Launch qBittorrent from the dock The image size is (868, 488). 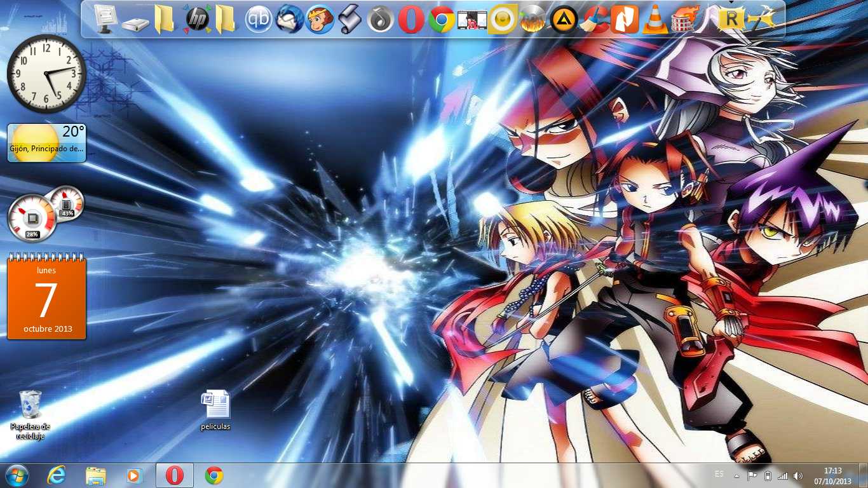(x=259, y=20)
